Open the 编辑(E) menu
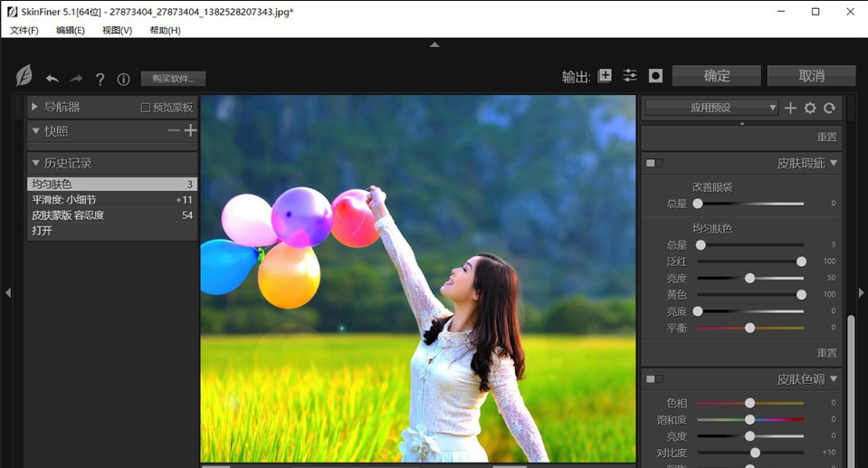Viewport: 868px width, 468px height. [71, 31]
